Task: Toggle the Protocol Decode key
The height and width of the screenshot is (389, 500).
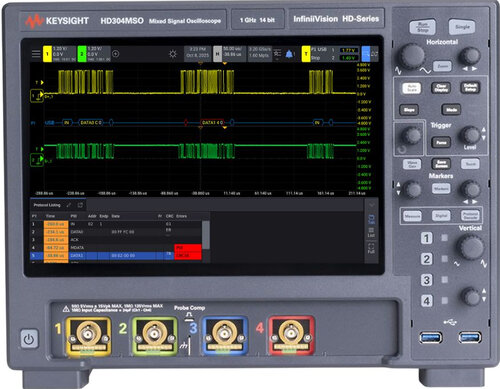Action: pyautogui.click(x=470, y=216)
